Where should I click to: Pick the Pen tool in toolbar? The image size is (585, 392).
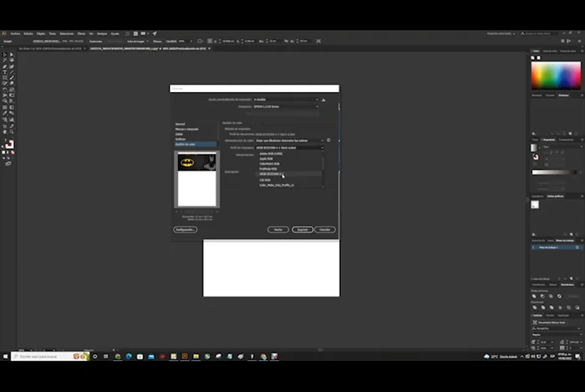coord(4,66)
